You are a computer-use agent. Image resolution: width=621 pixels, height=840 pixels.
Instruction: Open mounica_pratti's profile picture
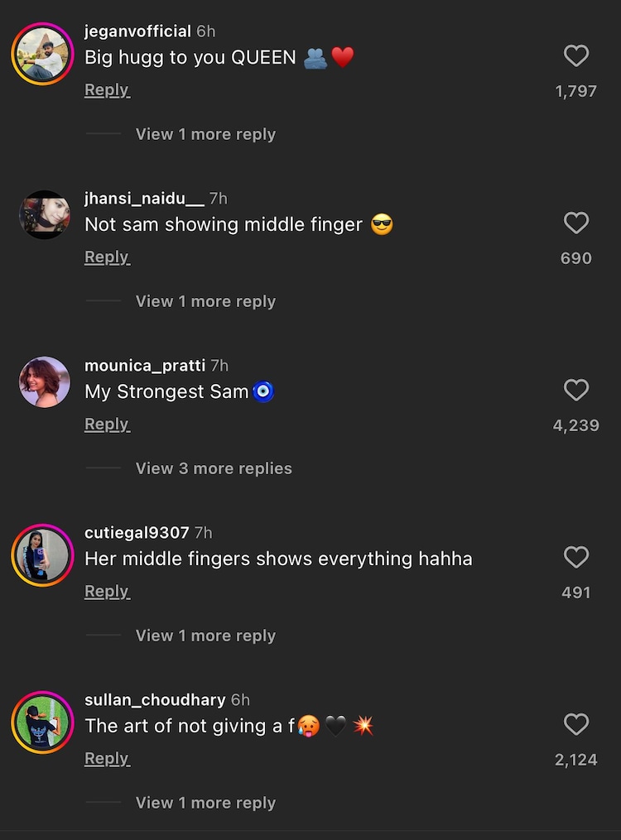click(44, 382)
